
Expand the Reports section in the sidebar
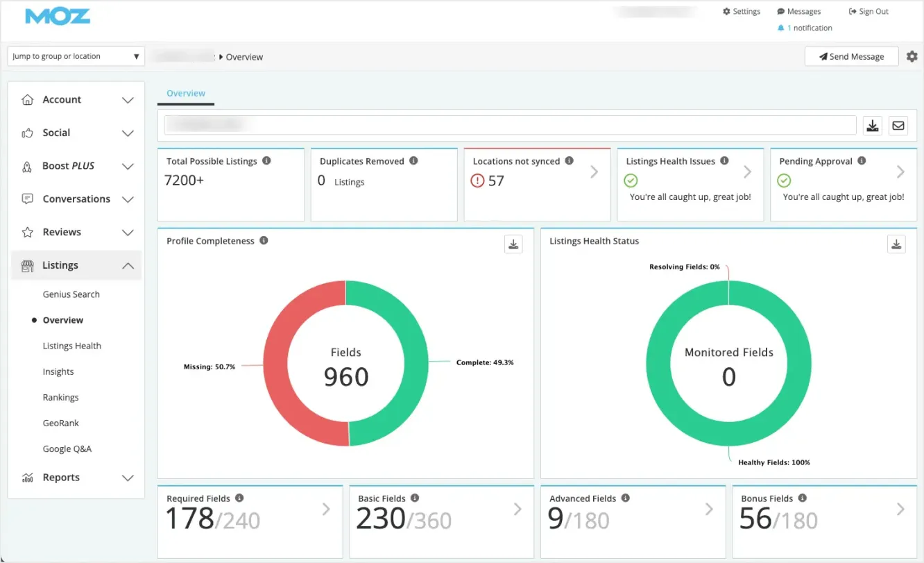point(128,478)
